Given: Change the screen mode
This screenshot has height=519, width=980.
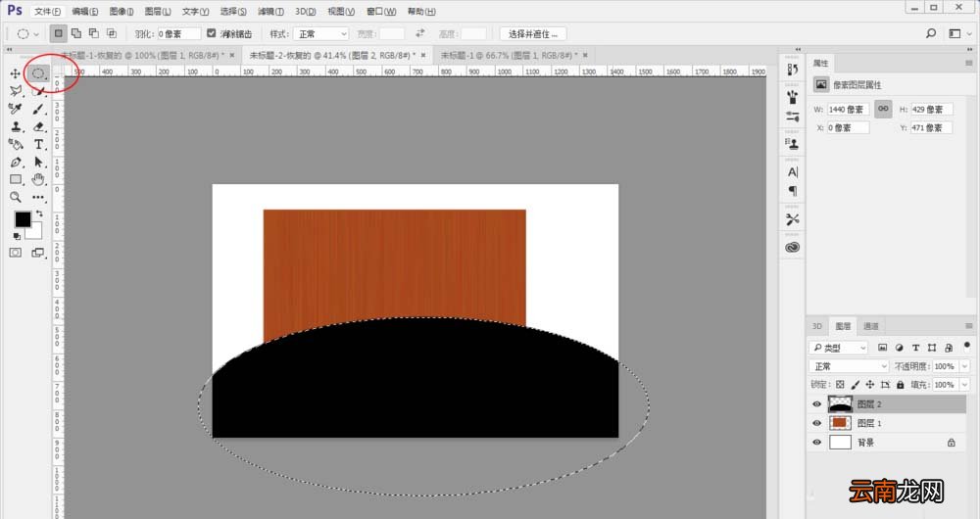Looking at the screenshot, I should click(x=38, y=253).
